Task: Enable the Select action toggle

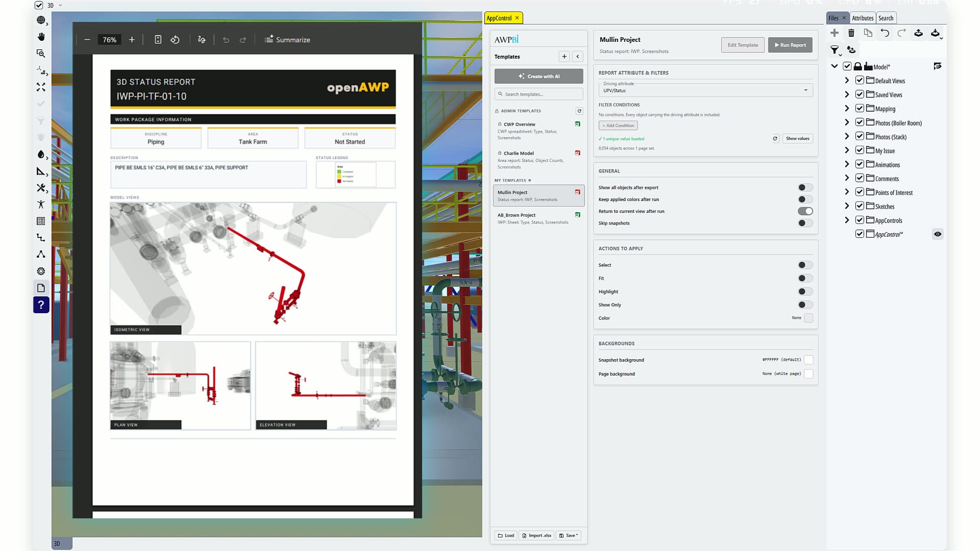Action: [805, 265]
